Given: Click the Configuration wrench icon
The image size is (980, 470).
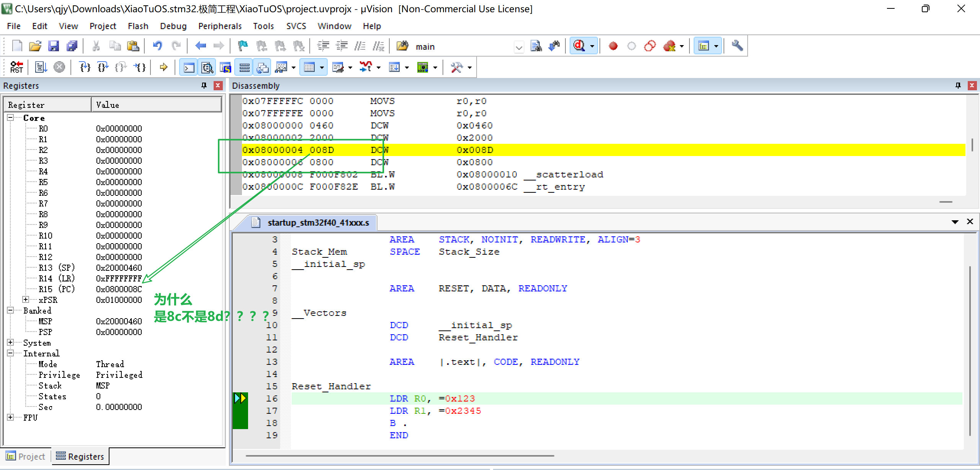Looking at the screenshot, I should [737, 46].
